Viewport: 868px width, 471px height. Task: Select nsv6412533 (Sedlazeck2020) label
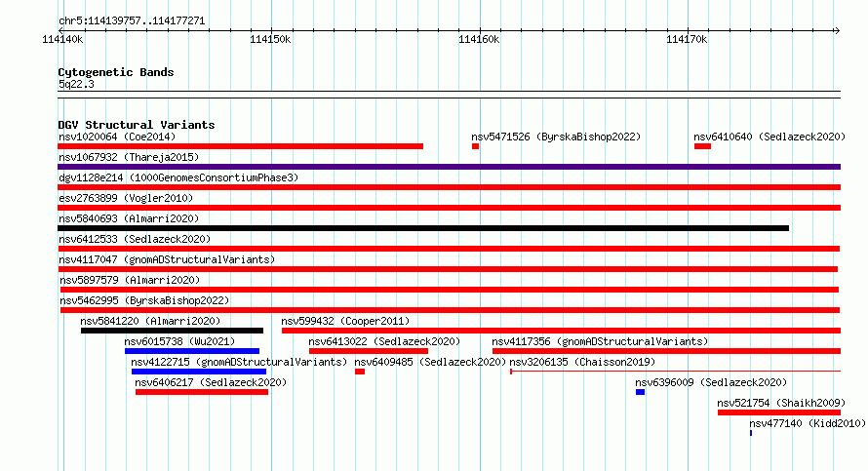click(x=135, y=239)
